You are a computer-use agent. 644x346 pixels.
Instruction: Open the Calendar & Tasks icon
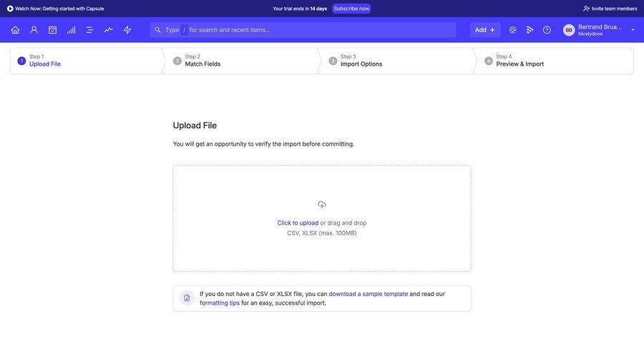point(52,30)
